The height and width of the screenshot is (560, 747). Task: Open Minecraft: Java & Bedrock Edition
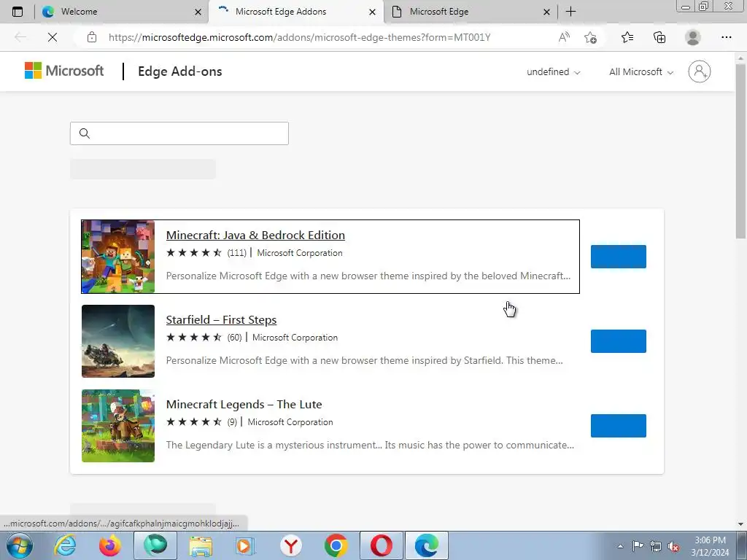point(255,236)
